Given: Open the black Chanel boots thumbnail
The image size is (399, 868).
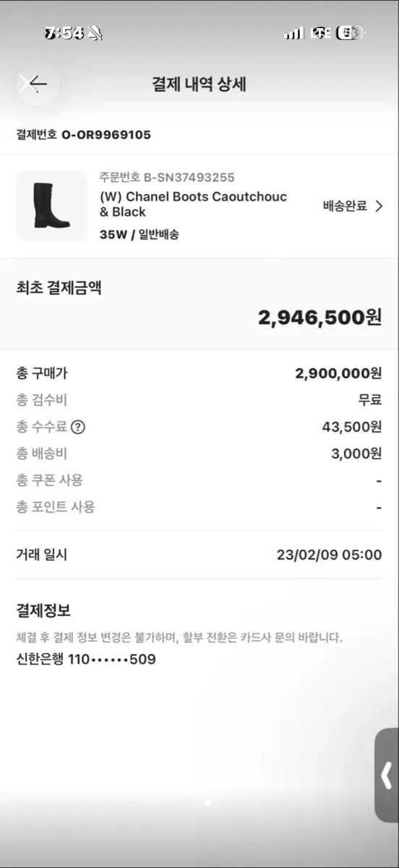Looking at the screenshot, I should [x=51, y=205].
